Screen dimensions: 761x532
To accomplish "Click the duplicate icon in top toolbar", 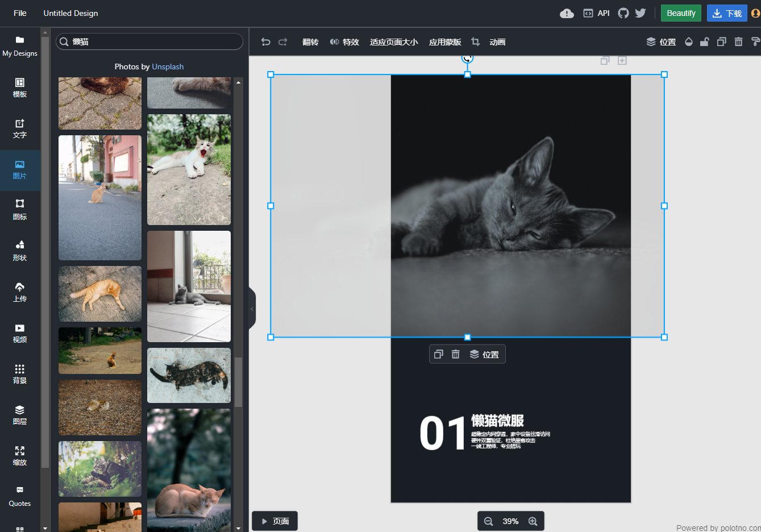I will pos(722,42).
